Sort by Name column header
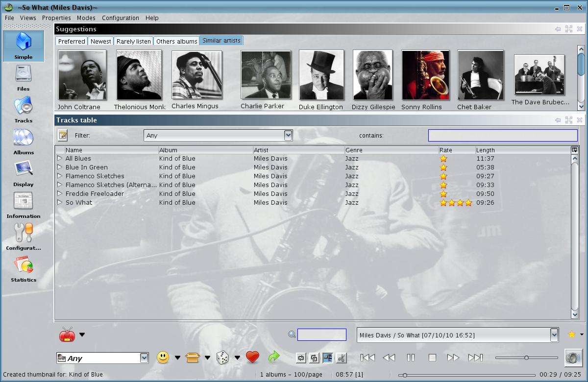Image resolution: width=588 pixels, height=382 pixels. (111, 150)
